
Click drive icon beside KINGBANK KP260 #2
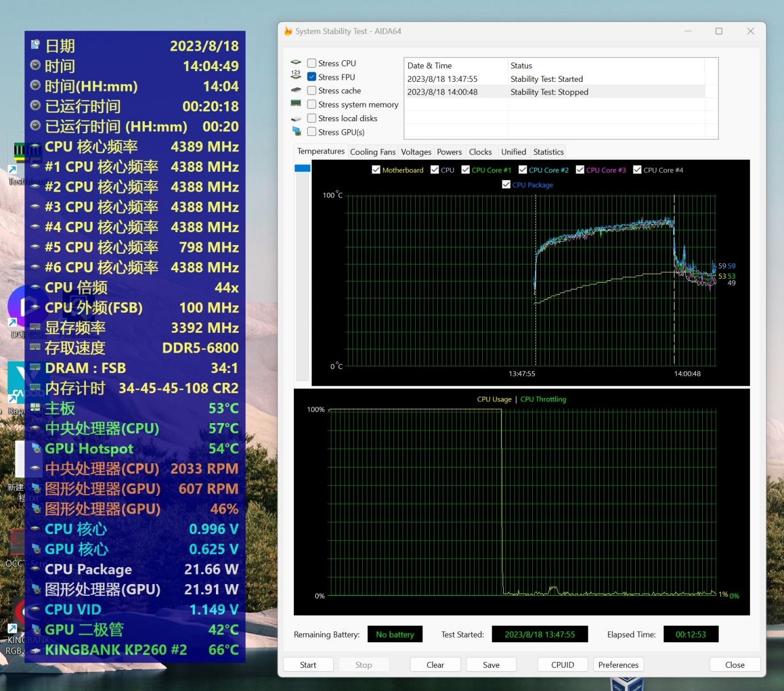click(x=35, y=649)
